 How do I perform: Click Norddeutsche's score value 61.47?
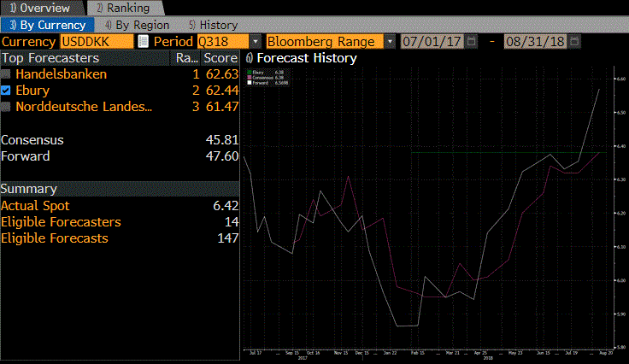tap(222, 107)
